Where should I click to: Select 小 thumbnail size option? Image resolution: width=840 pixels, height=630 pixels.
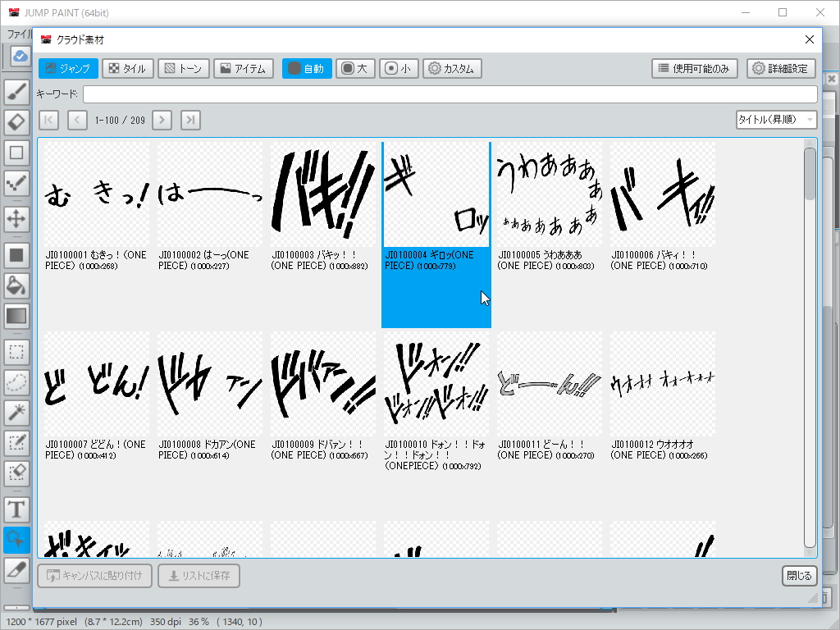[x=399, y=69]
